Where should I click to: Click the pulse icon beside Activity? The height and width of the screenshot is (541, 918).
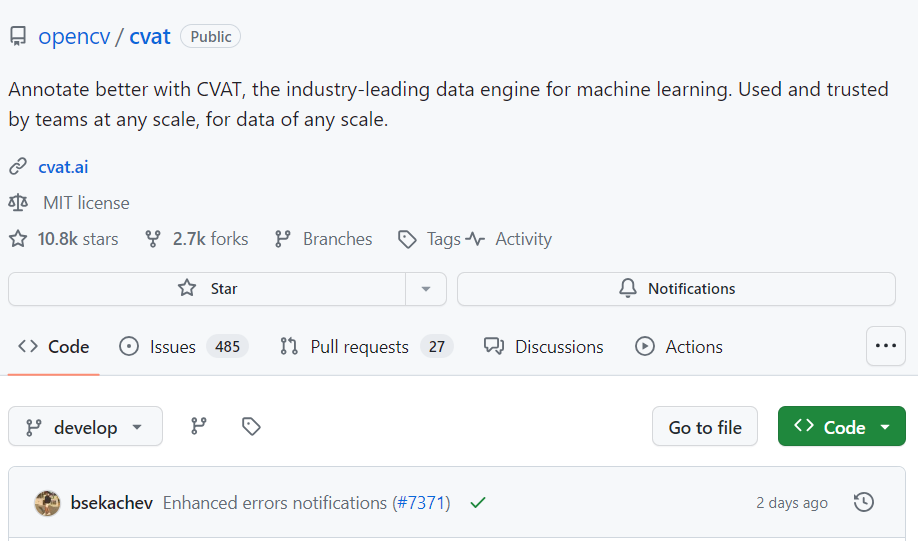click(475, 239)
